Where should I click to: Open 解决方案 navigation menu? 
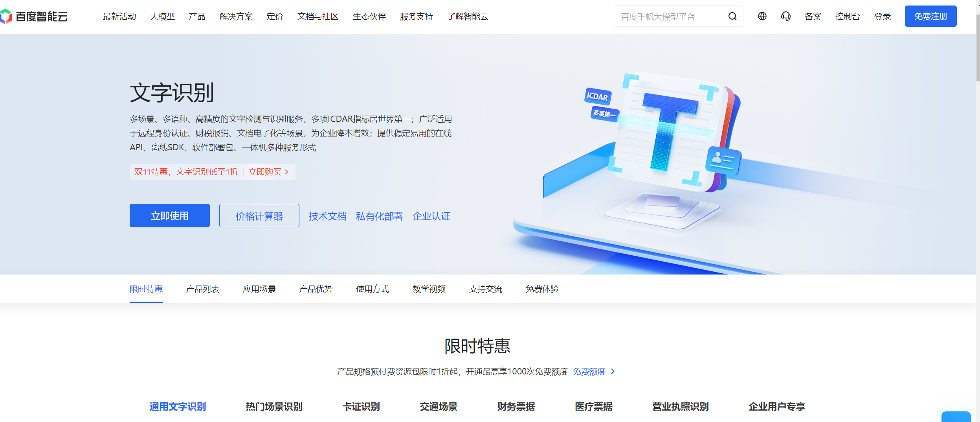click(x=236, y=17)
